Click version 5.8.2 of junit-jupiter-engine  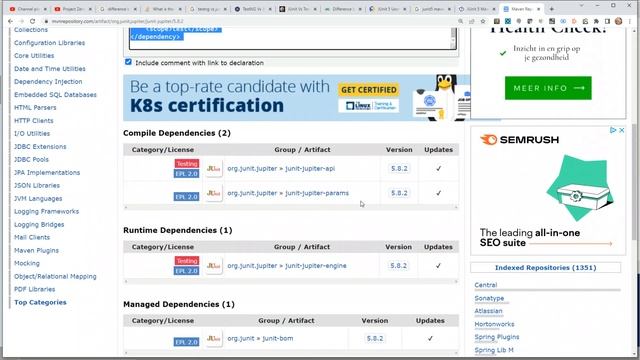coord(398,266)
